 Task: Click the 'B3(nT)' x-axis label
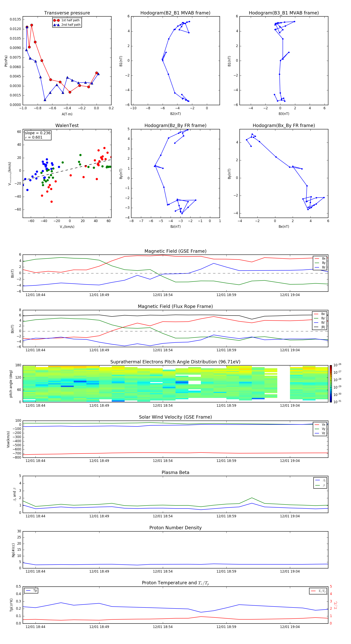click(284, 114)
